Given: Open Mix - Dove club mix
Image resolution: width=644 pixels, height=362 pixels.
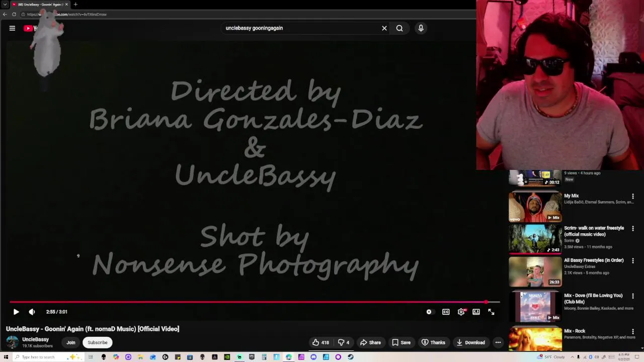Looking at the screenshot, I should pyautogui.click(x=535, y=306).
